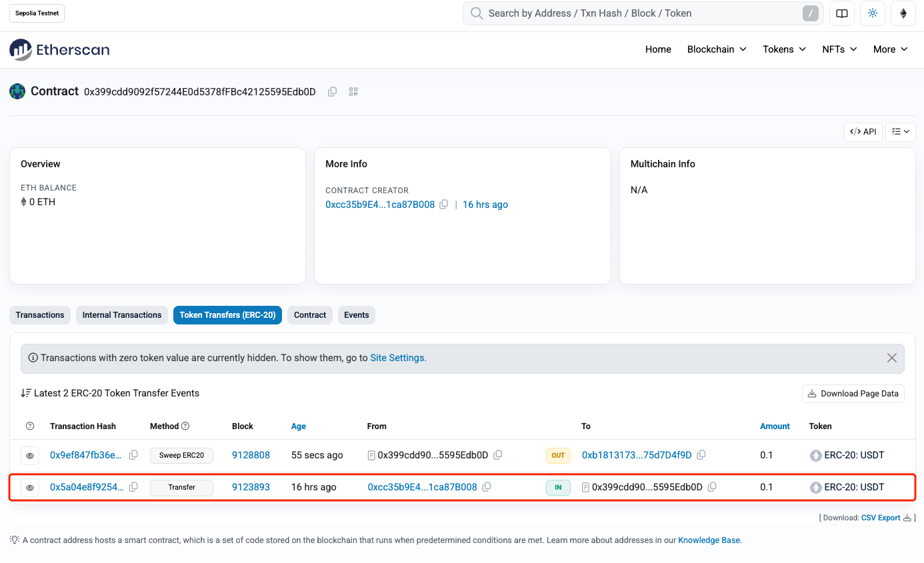
Task: Preview details of Sweep ERC20 transaction
Action: click(30, 456)
